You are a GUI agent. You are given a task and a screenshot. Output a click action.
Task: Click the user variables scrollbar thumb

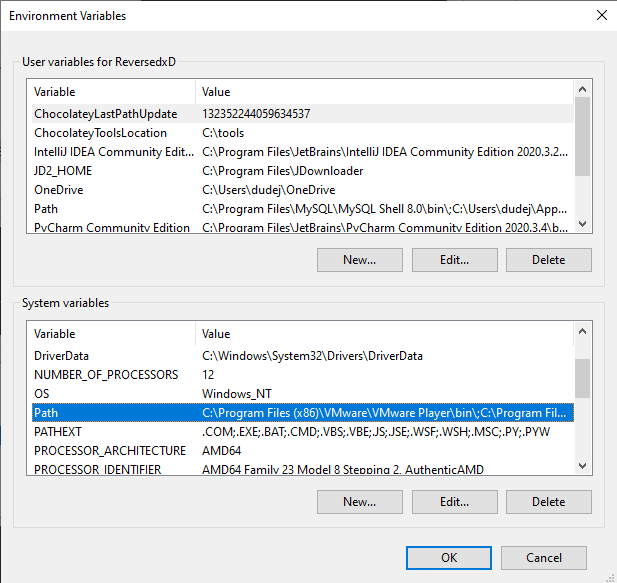coord(582,136)
